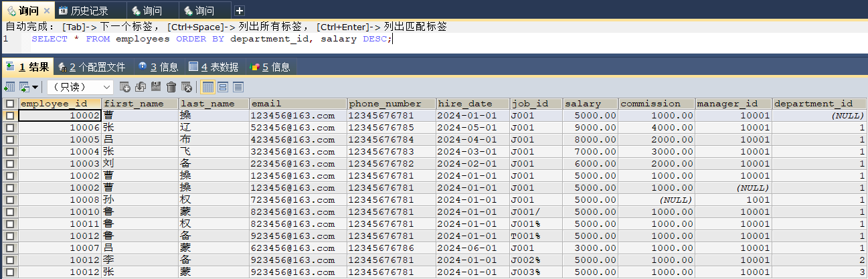Open a new query tab with the plus icon
The image size is (868, 279).
pos(240,10)
